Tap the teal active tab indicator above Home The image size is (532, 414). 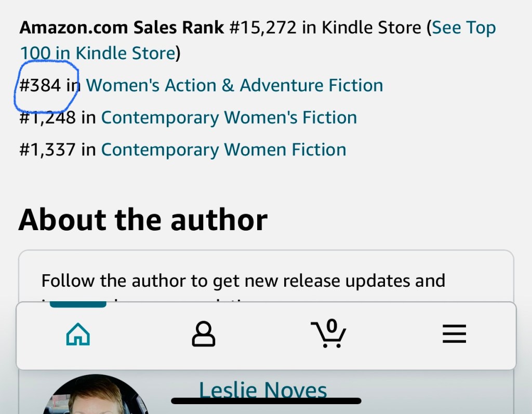point(78,304)
